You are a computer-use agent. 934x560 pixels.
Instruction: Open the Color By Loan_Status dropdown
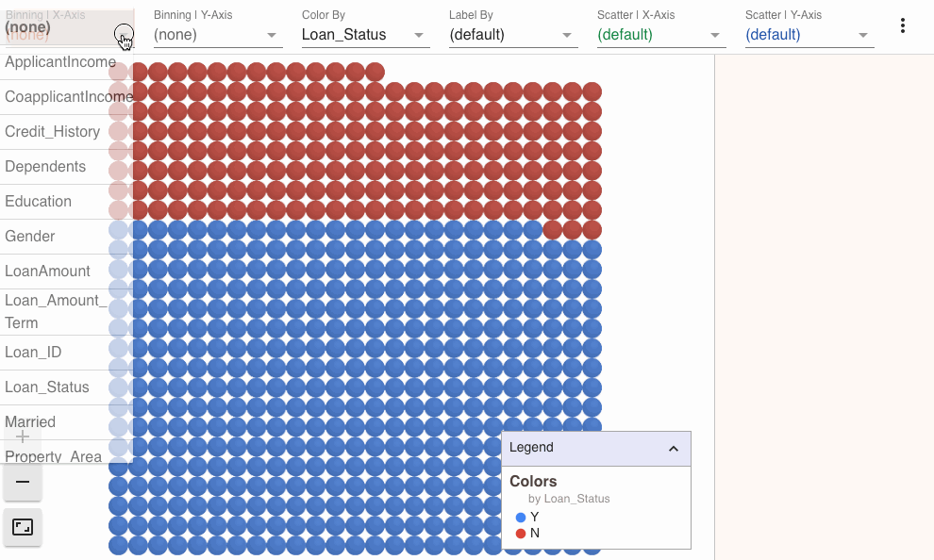coord(366,35)
